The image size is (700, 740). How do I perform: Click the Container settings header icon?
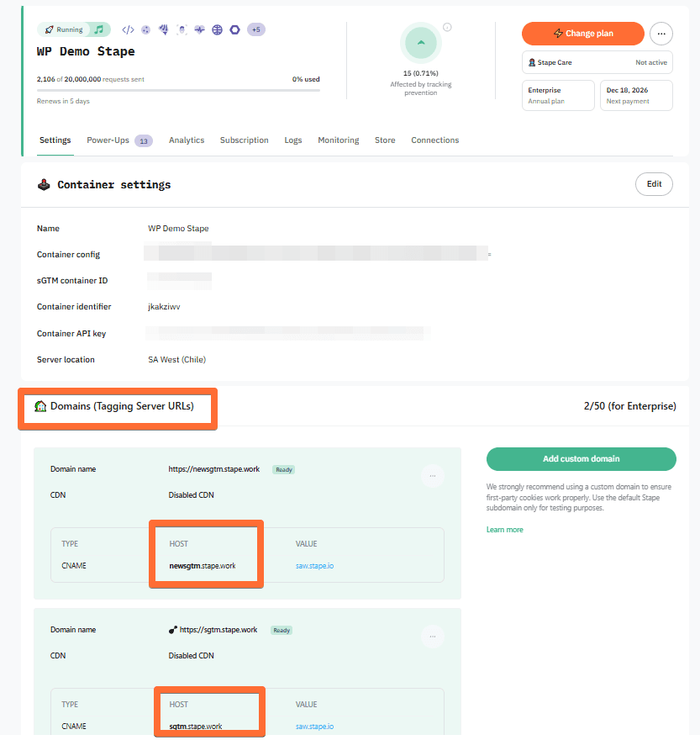(44, 184)
